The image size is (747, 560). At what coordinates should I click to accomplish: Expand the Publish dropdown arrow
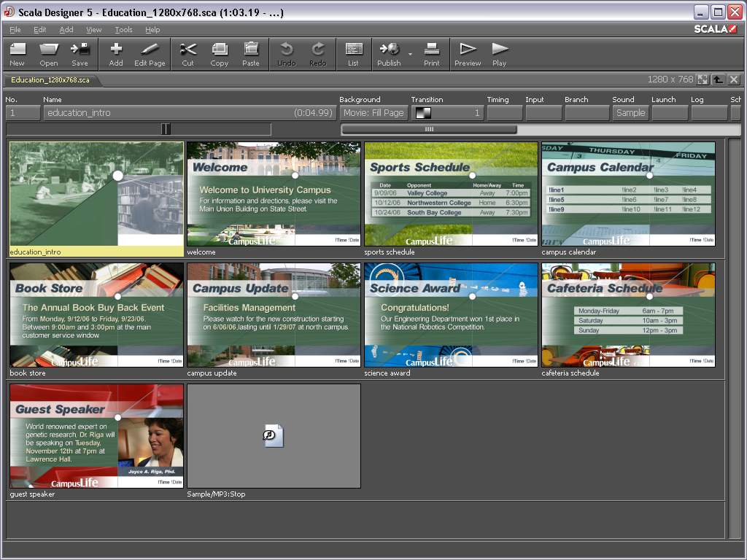[410, 54]
